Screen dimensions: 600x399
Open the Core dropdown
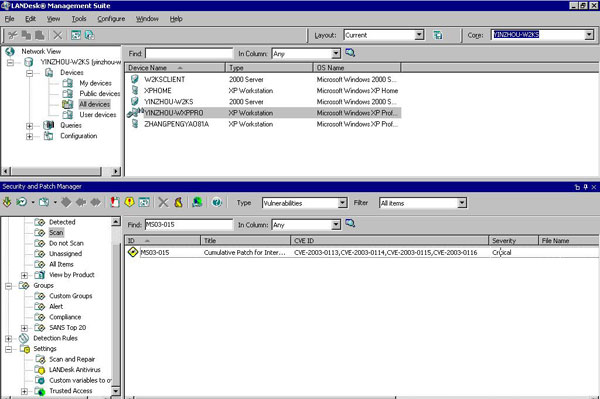click(x=589, y=35)
